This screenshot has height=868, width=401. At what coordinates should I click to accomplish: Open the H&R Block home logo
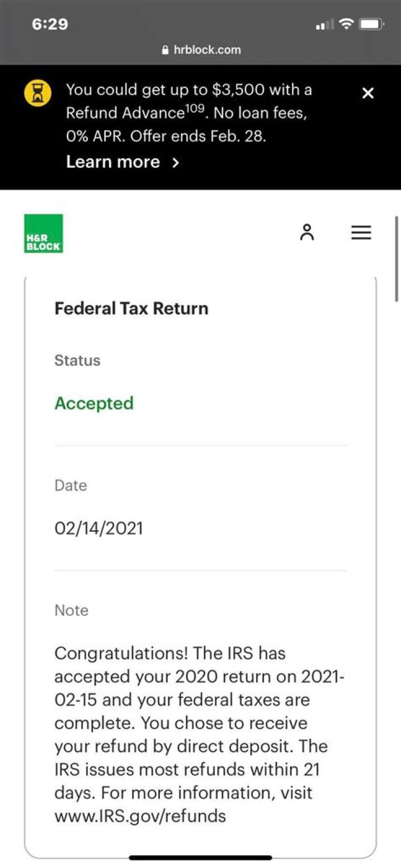click(x=43, y=233)
